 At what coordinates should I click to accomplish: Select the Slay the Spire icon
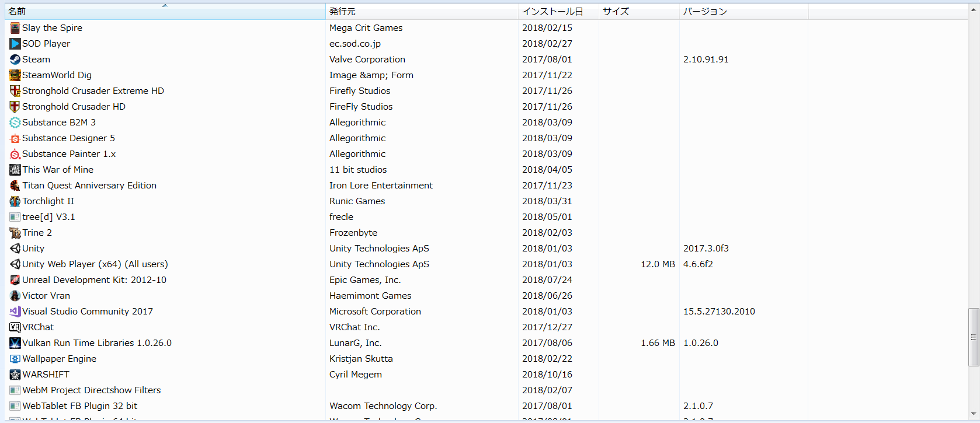[x=15, y=28]
